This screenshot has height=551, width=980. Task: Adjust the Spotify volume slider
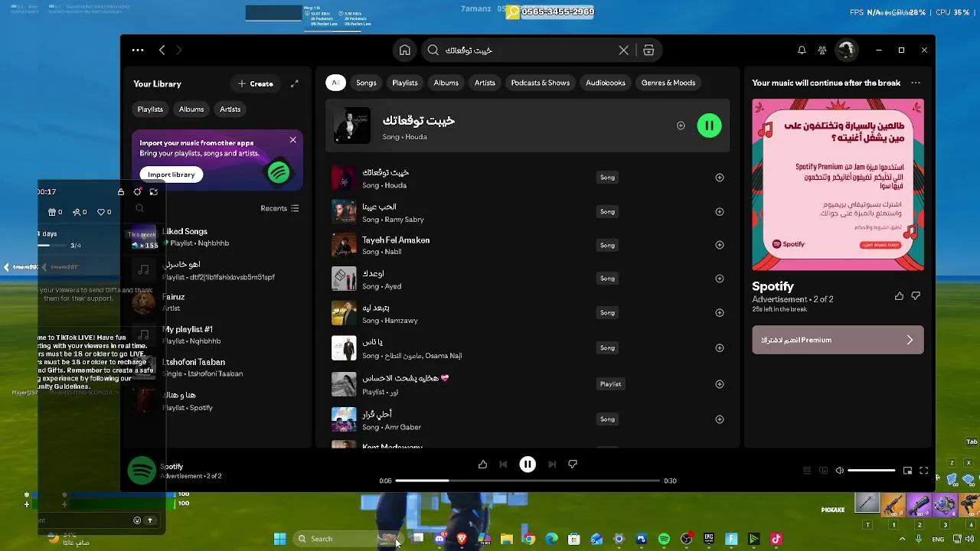pyautogui.click(x=871, y=471)
